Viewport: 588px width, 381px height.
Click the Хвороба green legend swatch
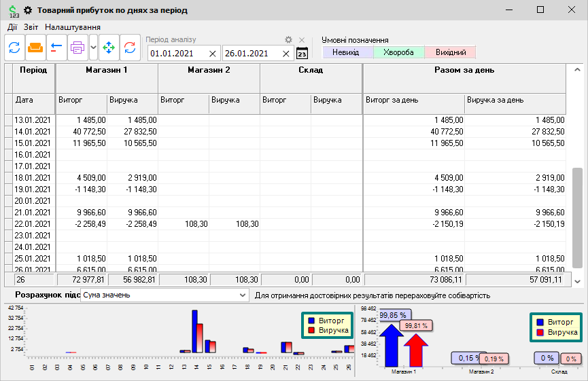click(398, 52)
